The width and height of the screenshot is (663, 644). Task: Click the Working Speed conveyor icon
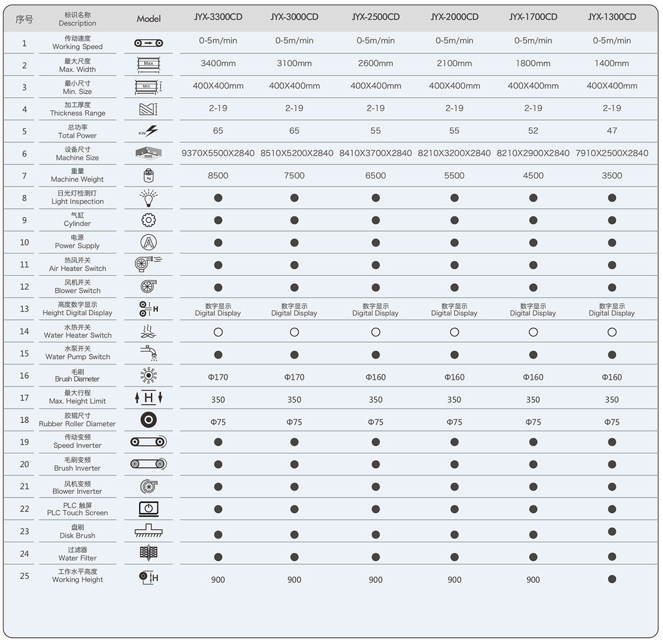(148, 43)
